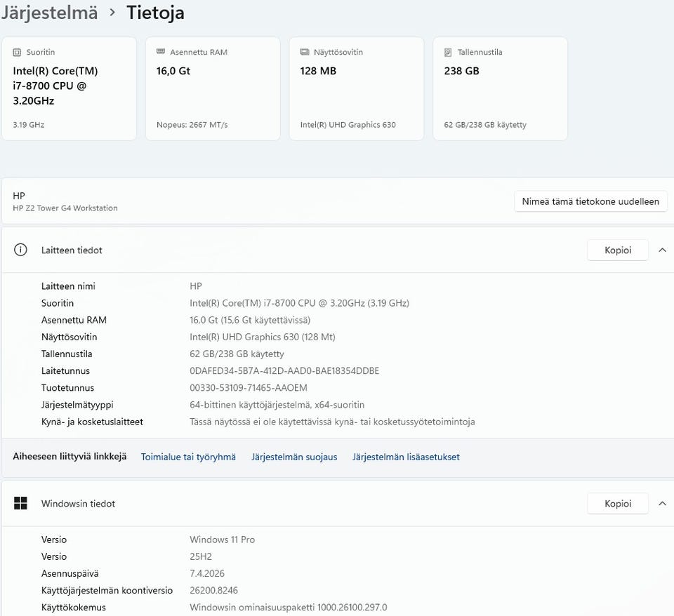This screenshot has height=616, width=674.
Task: Click the Suoritin processor icon
Action: tap(17, 53)
